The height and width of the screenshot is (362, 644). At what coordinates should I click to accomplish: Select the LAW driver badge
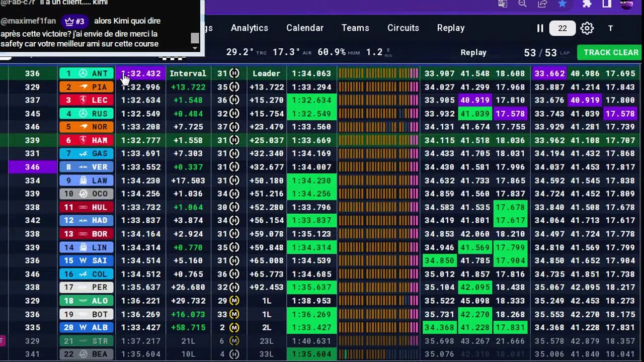(x=87, y=180)
